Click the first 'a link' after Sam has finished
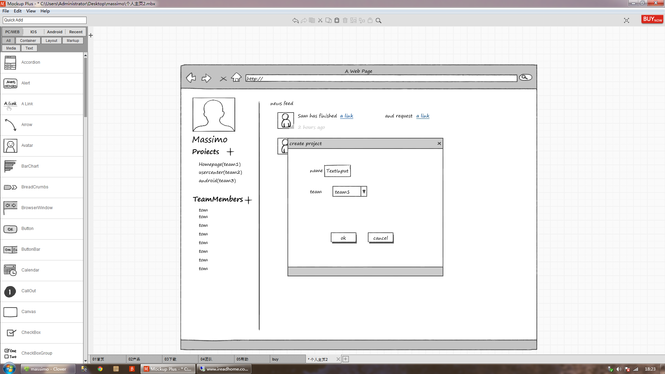This screenshot has width=665, height=374. coord(346,116)
